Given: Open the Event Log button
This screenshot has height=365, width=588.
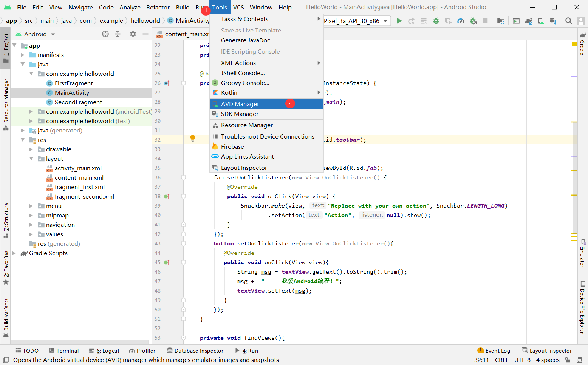Looking at the screenshot, I should pyautogui.click(x=494, y=351).
